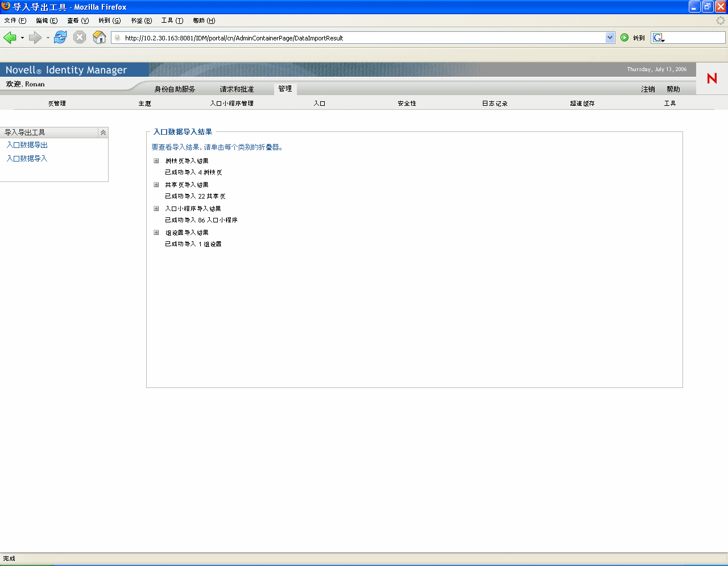Go back with the green Back arrow
728x566 pixels.
click(x=10, y=38)
